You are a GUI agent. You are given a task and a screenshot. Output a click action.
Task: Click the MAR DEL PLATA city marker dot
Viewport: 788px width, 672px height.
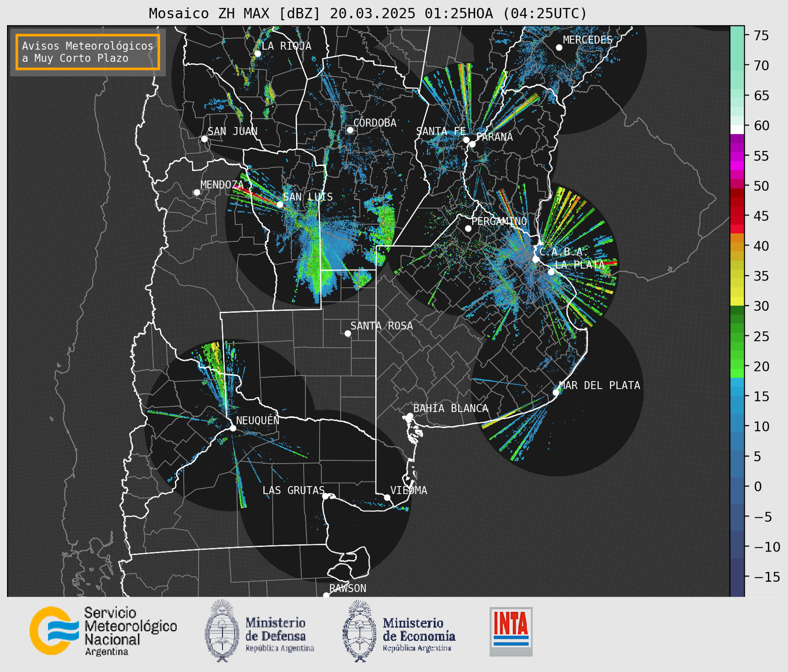(x=556, y=393)
